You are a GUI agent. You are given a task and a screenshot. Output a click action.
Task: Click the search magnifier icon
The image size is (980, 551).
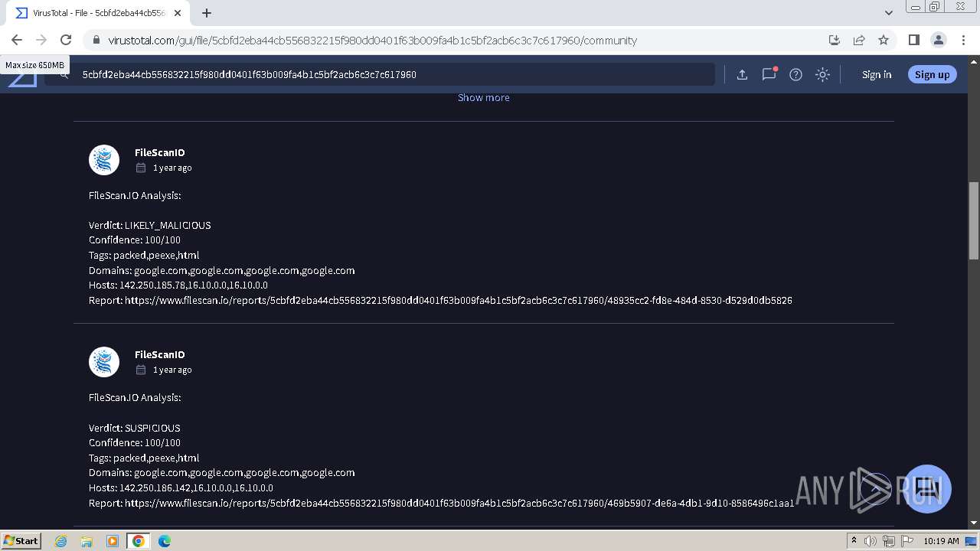pos(64,74)
